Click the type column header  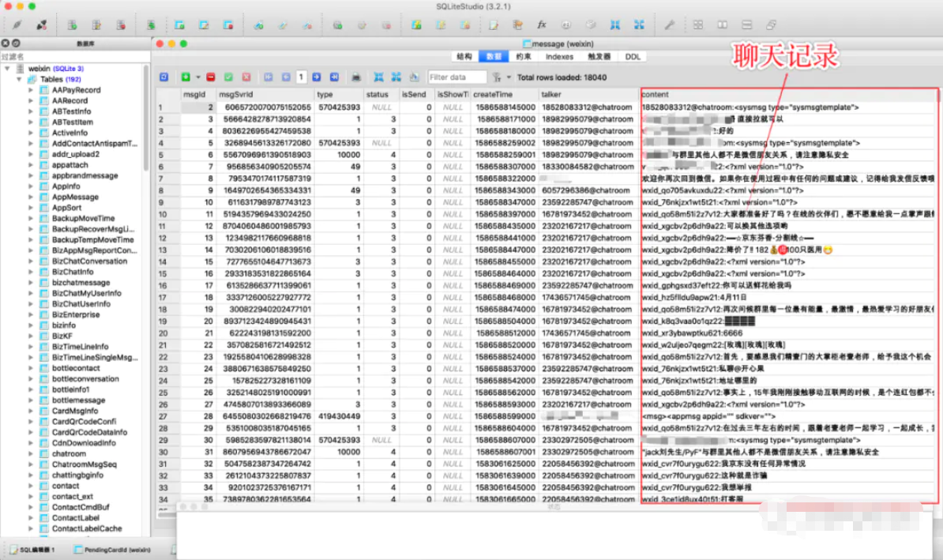pyautogui.click(x=339, y=95)
